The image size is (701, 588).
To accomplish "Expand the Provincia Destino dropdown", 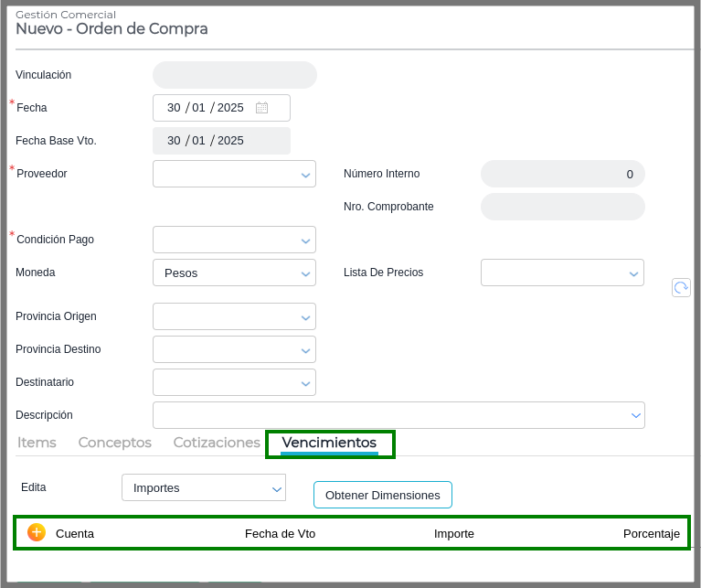I will 234,349.
